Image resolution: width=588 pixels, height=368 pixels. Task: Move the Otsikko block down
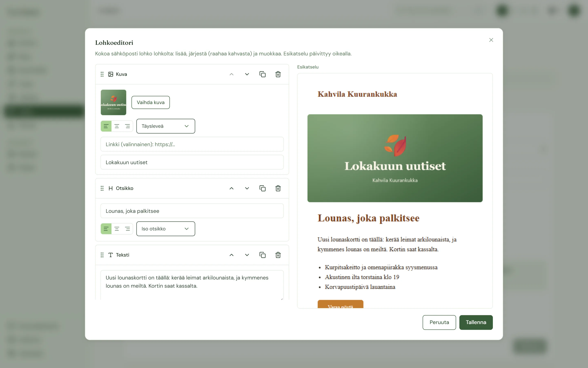pyautogui.click(x=247, y=188)
